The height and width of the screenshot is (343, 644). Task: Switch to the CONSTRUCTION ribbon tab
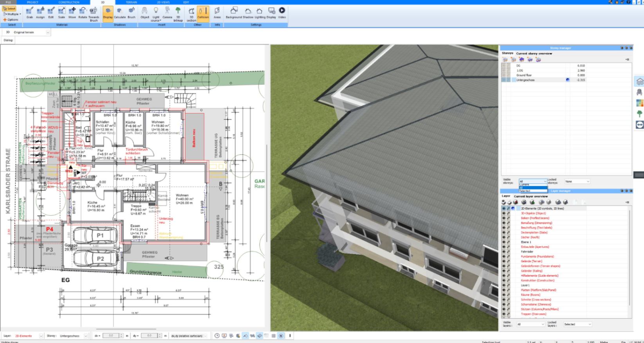pyautogui.click(x=69, y=2)
